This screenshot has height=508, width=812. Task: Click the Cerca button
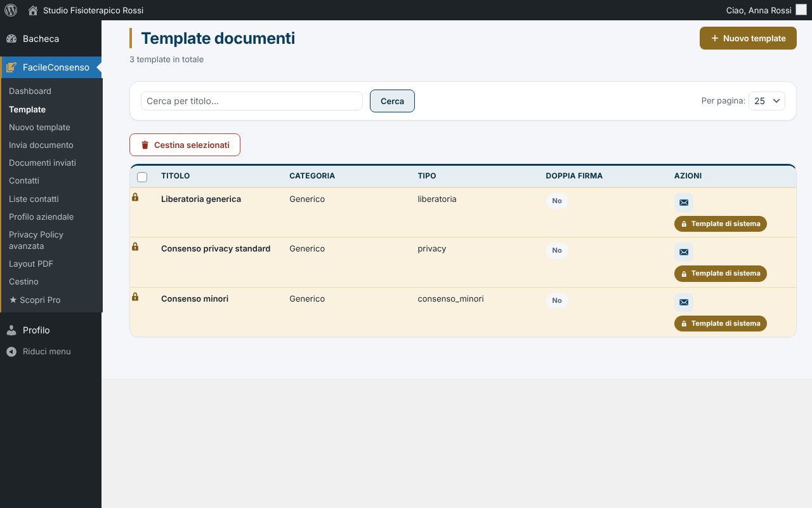point(392,101)
